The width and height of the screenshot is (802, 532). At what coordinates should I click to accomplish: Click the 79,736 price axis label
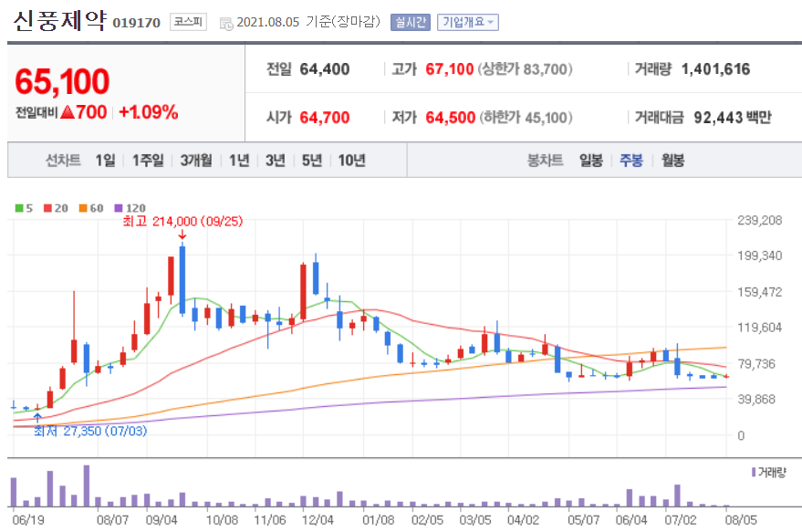pyautogui.click(x=756, y=364)
